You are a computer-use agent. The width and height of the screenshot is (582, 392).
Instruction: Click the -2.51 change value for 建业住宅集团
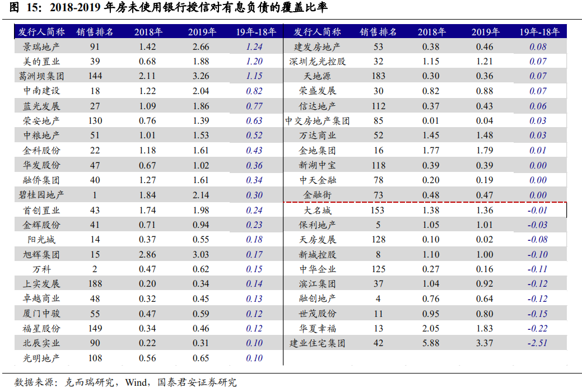(x=537, y=343)
